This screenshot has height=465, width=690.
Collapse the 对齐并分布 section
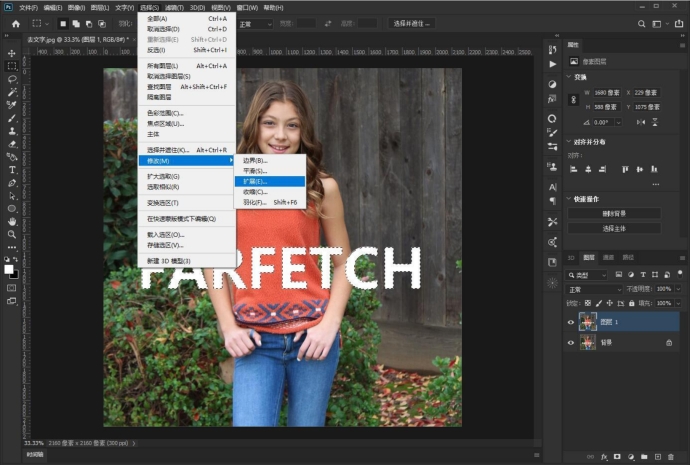tap(569, 142)
